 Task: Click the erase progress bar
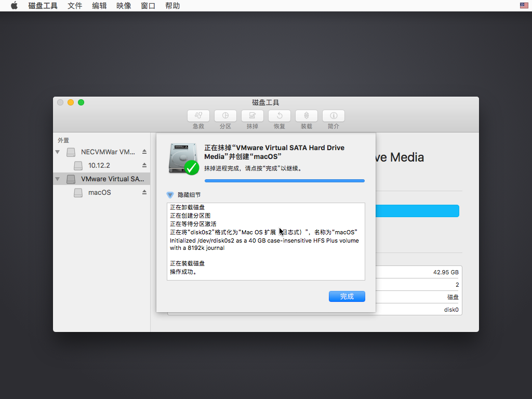[285, 181]
